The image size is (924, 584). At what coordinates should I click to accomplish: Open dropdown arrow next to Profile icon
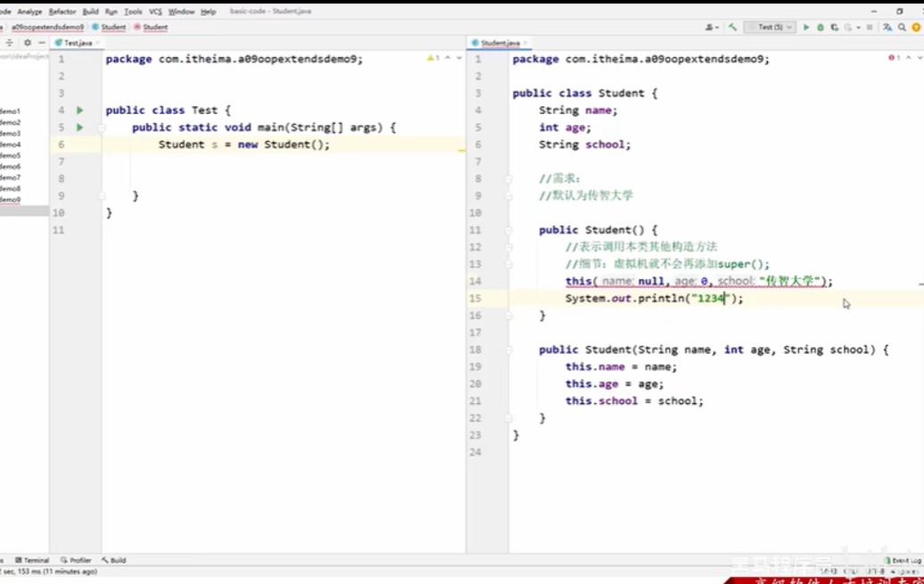coord(858,27)
